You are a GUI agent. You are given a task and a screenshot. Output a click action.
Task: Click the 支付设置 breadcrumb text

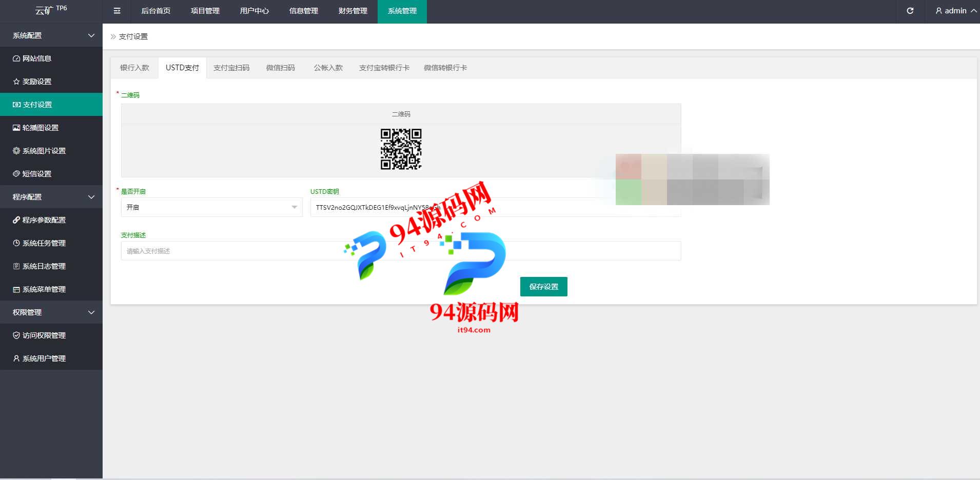(x=133, y=36)
